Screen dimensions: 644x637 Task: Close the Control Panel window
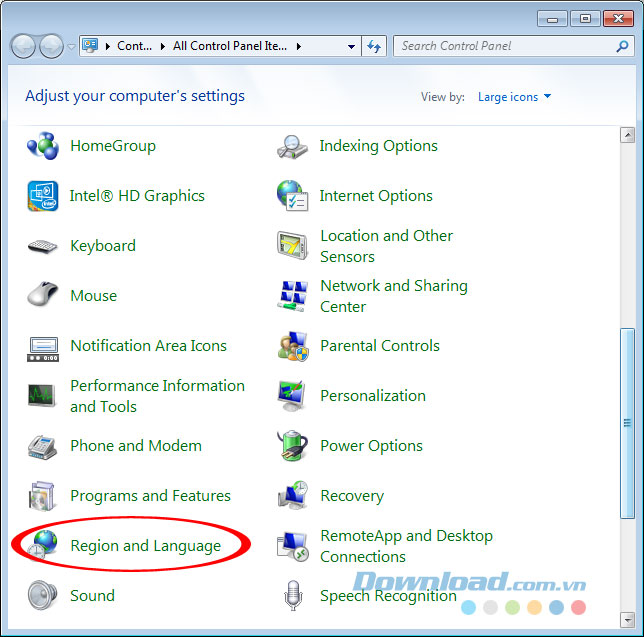tap(618, 18)
